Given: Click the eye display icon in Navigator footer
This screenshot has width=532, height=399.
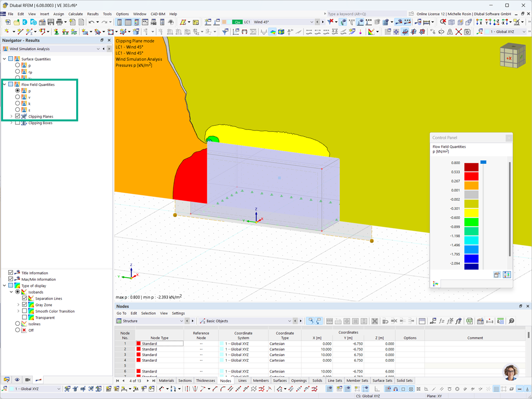Looking at the screenshot, I should point(17,380).
